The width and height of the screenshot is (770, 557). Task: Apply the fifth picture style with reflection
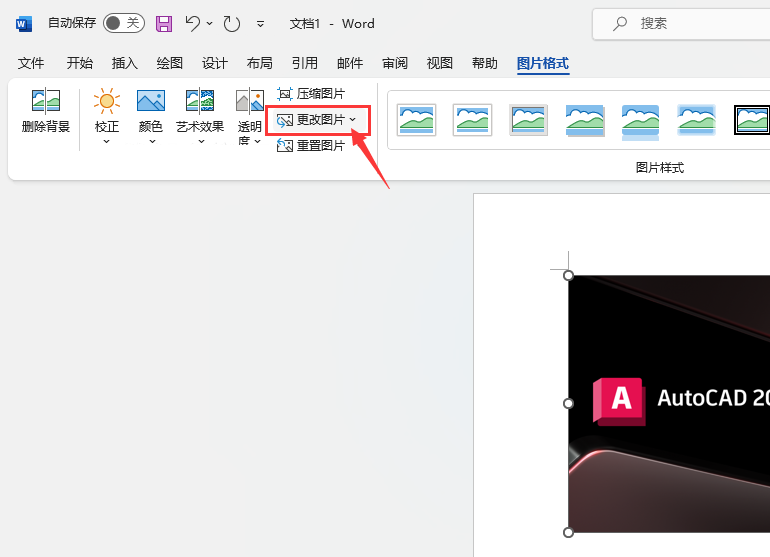click(640, 122)
